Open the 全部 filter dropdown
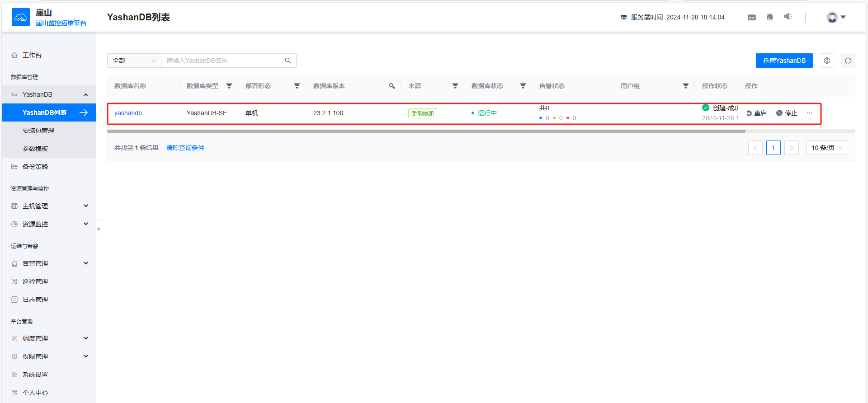 [134, 61]
